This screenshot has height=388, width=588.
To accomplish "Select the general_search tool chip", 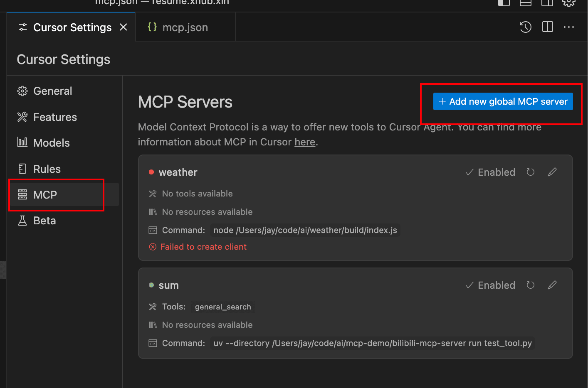I will pyautogui.click(x=223, y=307).
